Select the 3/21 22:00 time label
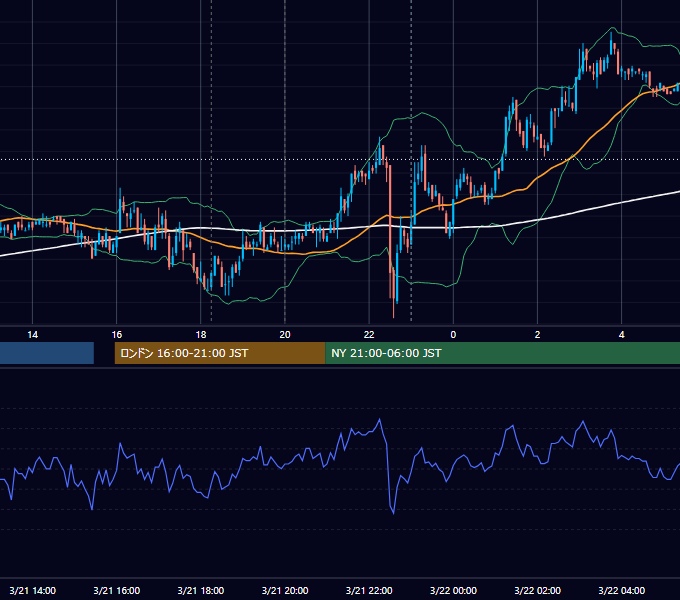Viewport: 680px width, 600px height. [x=369, y=590]
